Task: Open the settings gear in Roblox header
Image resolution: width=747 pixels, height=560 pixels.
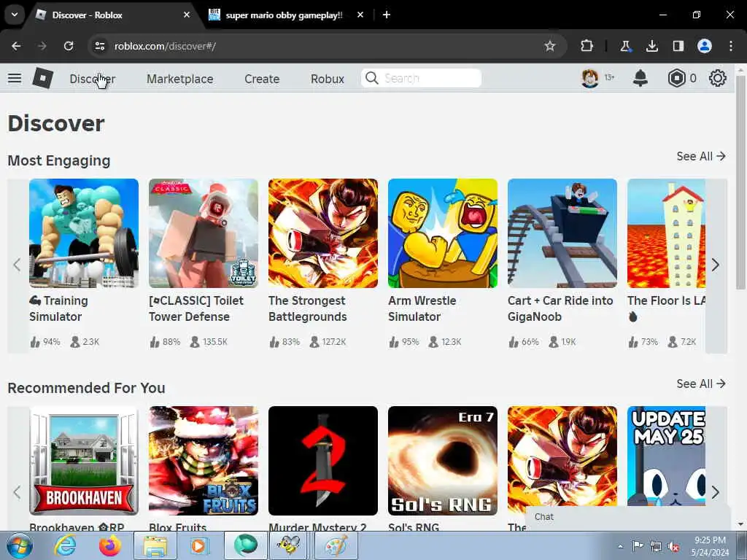Action: click(x=718, y=78)
